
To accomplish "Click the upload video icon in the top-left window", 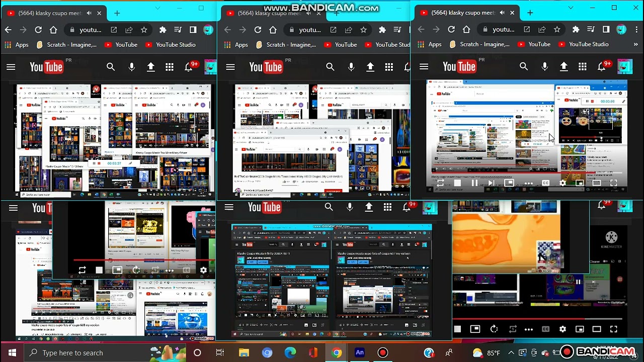I will pyautogui.click(x=150, y=67).
